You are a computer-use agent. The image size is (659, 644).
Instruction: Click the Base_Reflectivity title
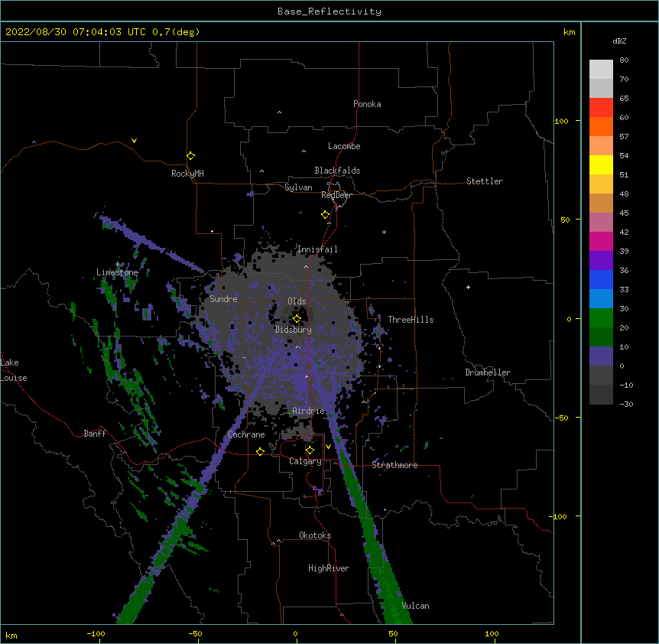(329, 11)
